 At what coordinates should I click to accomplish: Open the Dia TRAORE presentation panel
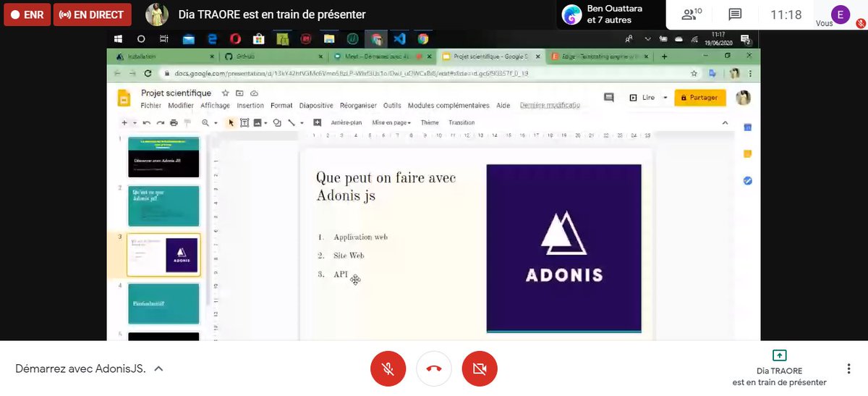[x=779, y=368]
